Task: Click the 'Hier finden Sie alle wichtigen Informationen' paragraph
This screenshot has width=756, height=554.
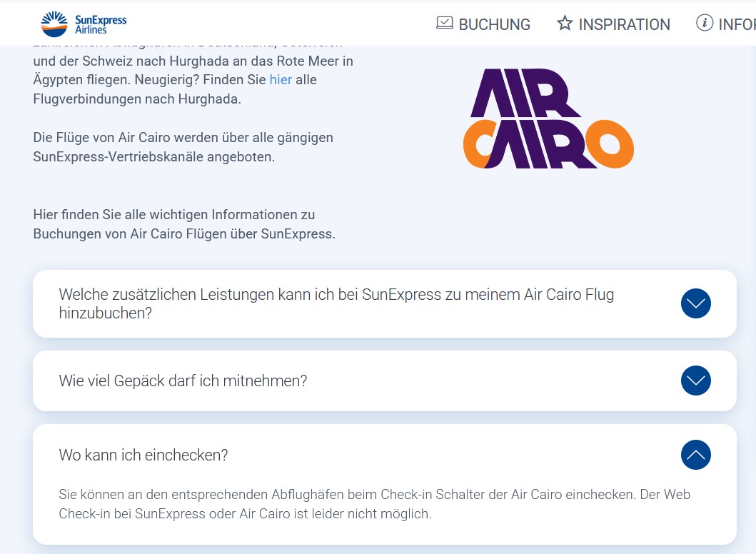Action: (x=183, y=224)
